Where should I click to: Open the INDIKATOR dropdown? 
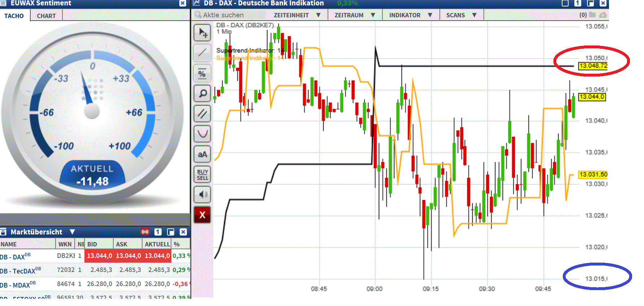(411, 15)
